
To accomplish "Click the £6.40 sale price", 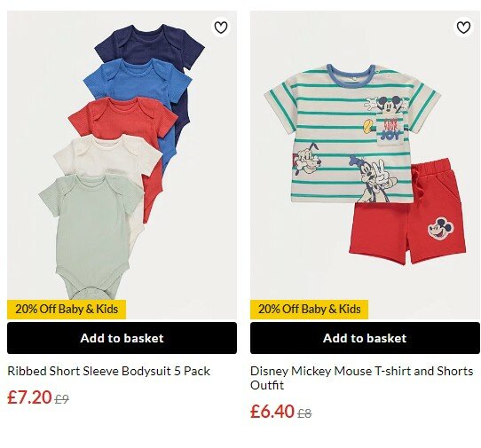I will (x=272, y=412).
